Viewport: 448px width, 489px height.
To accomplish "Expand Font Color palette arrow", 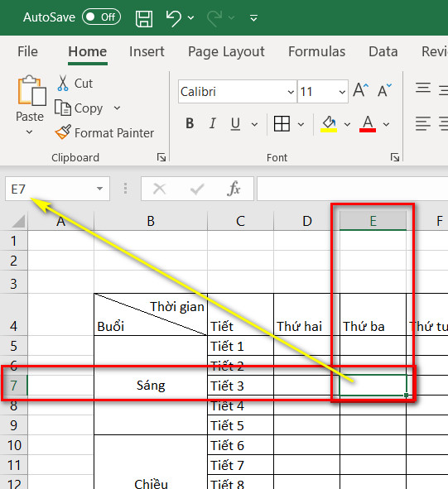I will point(386,124).
